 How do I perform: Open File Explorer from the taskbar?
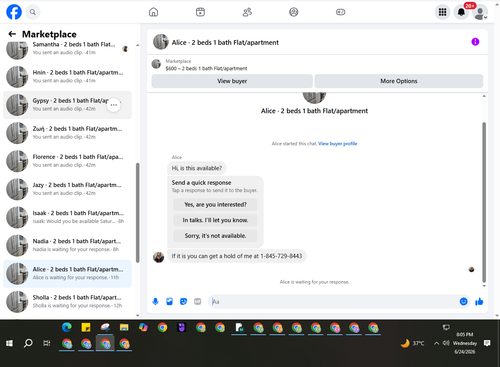(x=124, y=327)
